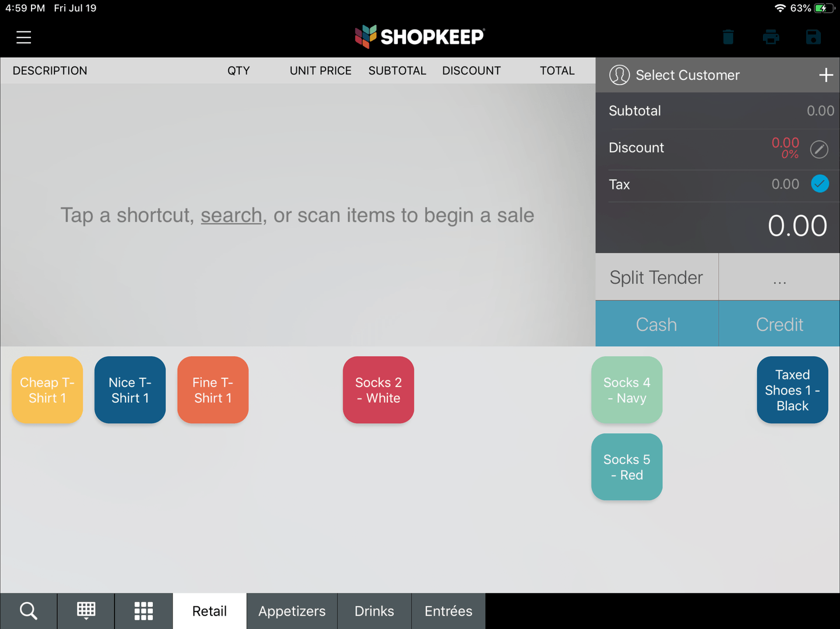Tap the pencil icon to edit the discount
Image resolution: width=840 pixels, height=629 pixels.
tap(819, 149)
